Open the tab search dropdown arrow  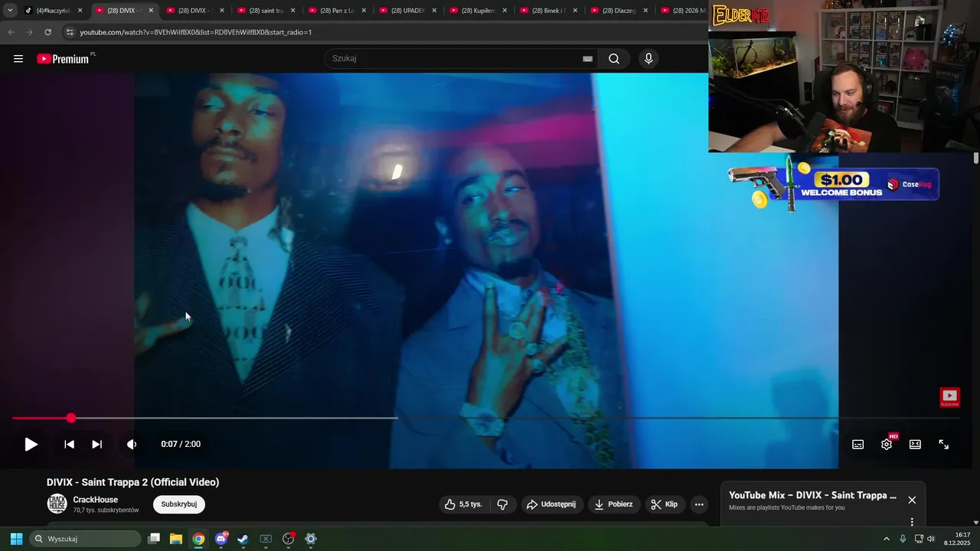10,11
